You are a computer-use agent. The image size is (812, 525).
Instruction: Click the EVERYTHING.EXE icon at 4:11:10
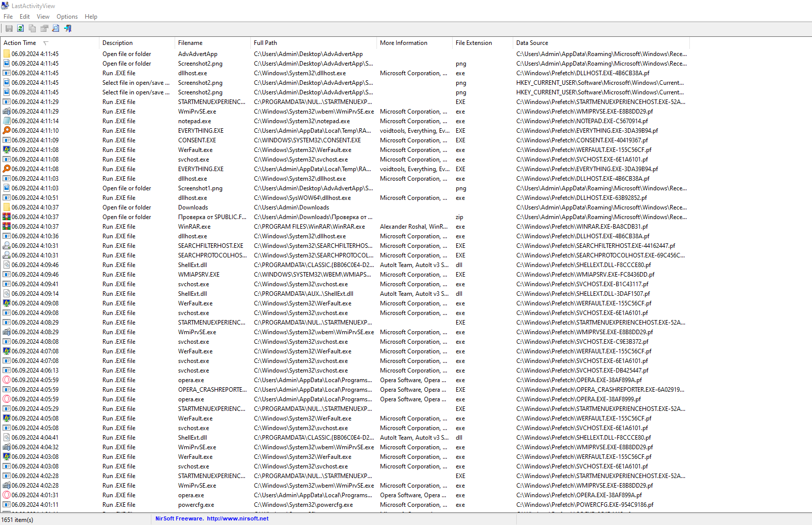[7, 130]
